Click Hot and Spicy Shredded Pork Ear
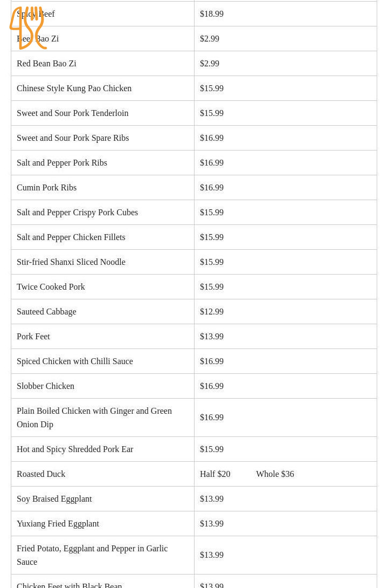This screenshot has width=388, height=588. [x=75, y=449]
